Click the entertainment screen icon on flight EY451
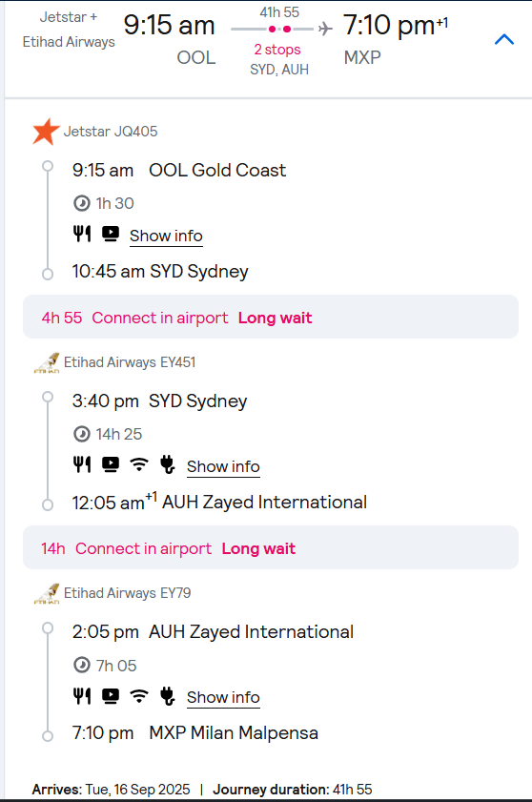 click(111, 464)
